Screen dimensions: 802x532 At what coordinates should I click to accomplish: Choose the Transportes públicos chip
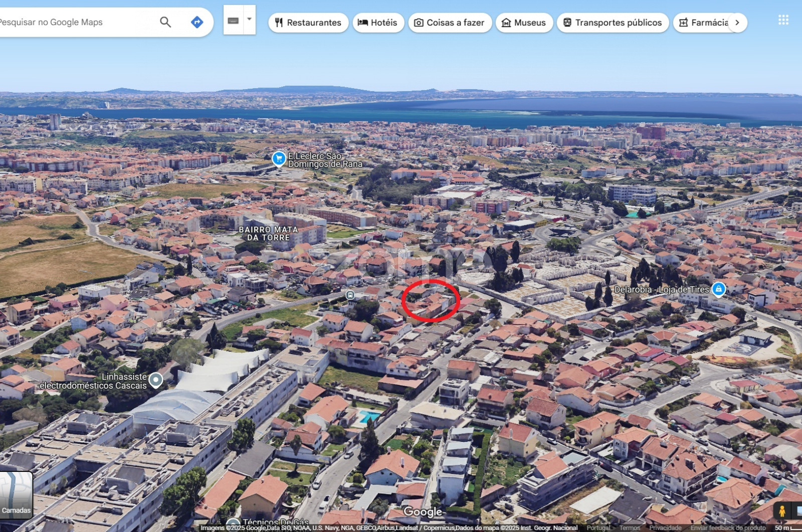click(612, 23)
